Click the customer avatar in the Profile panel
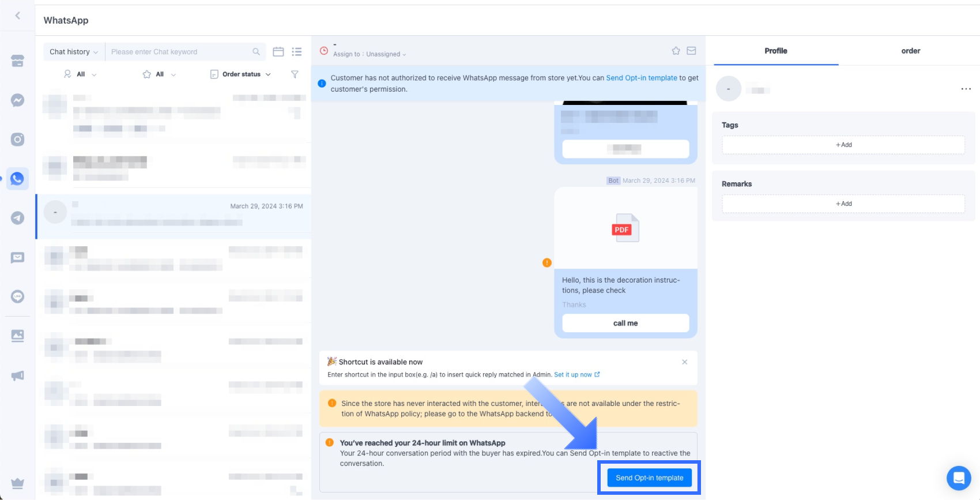 (729, 89)
